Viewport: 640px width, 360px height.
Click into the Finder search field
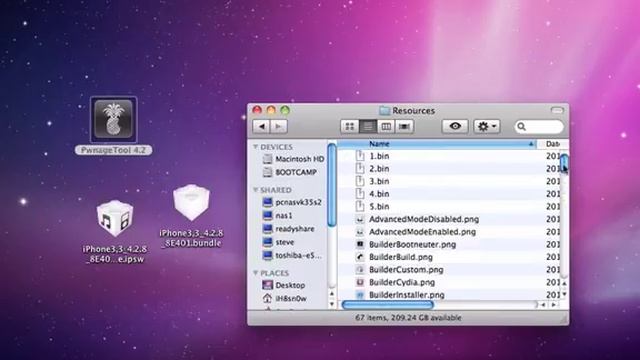[x=539, y=127]
